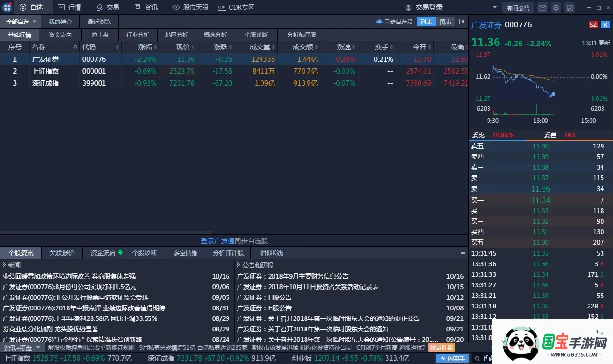Screen dimensions: 613x364
Task: Click the shrink window mode icon
Action: (569, 8)
